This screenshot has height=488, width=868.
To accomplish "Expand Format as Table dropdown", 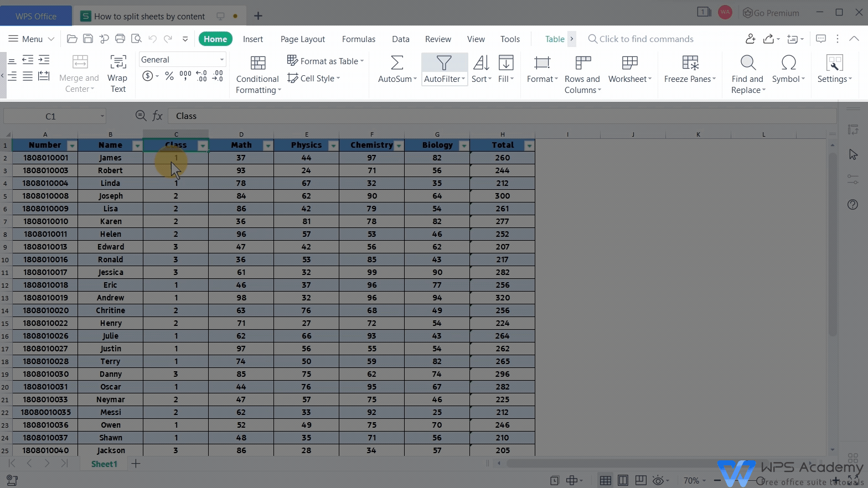I will point(362,61).
